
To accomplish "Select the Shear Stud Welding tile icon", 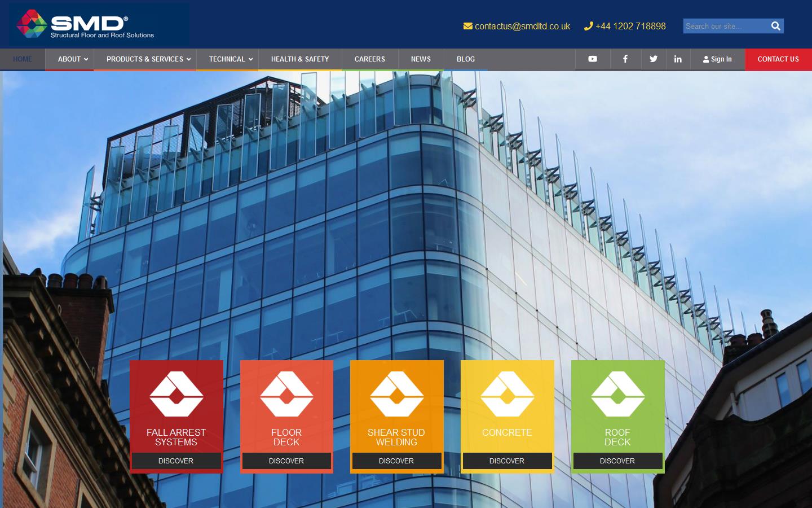I will (396, 395).
